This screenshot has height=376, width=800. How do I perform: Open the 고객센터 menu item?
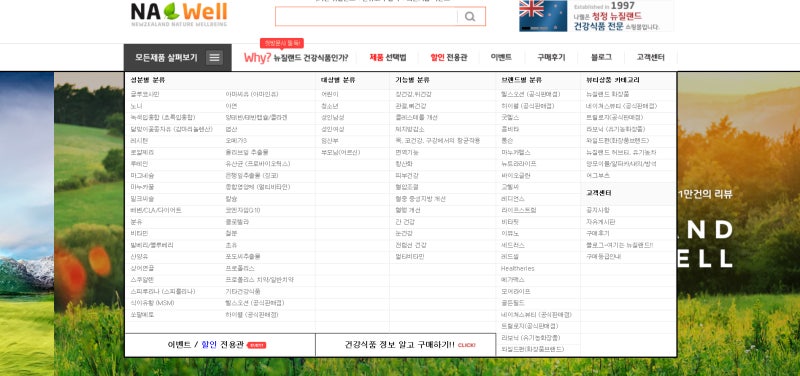651,58
